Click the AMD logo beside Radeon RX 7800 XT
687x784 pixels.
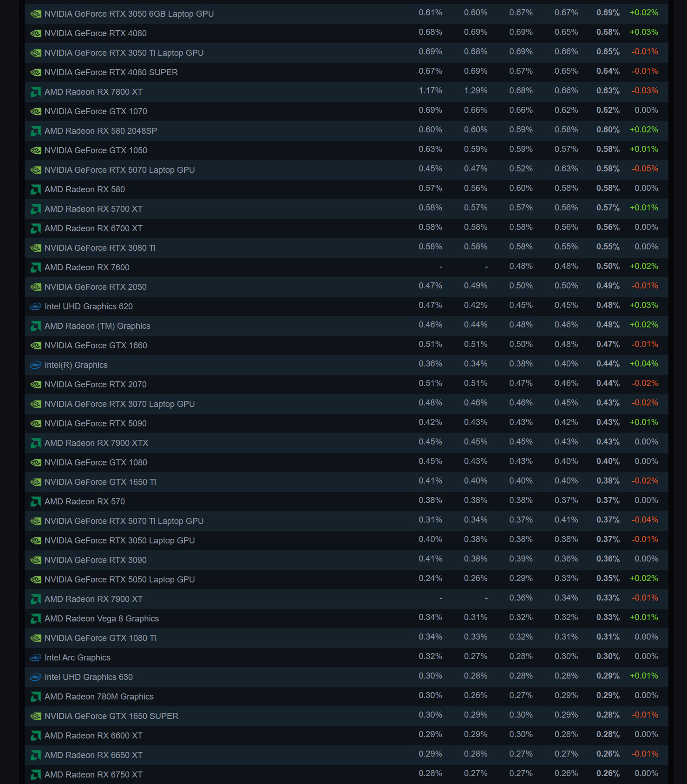(x=36, y=92)
